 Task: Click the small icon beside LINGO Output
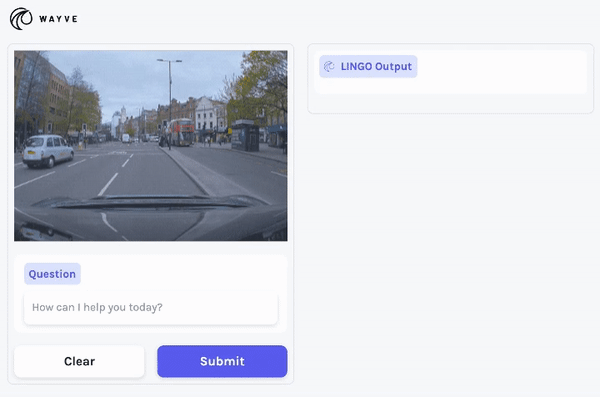(x=329, y=66)
